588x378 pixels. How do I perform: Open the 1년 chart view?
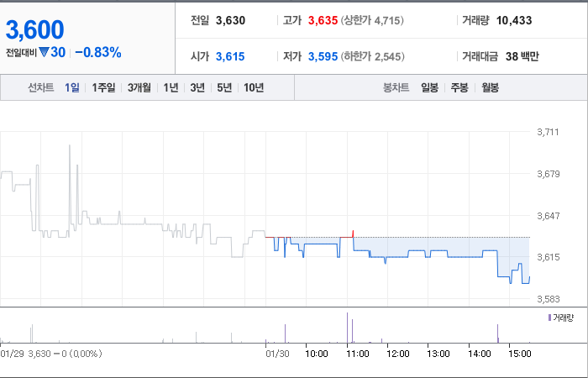pyautogui.click(x=171, y=87)
